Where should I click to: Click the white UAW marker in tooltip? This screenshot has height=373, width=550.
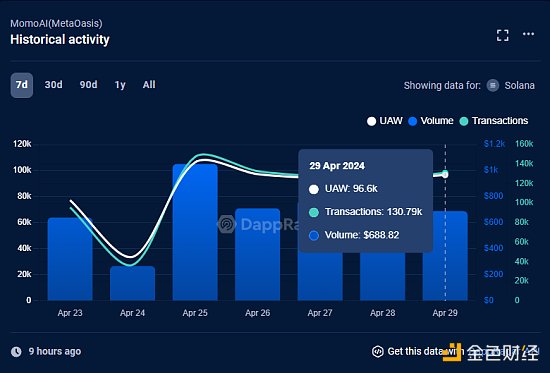314,189
